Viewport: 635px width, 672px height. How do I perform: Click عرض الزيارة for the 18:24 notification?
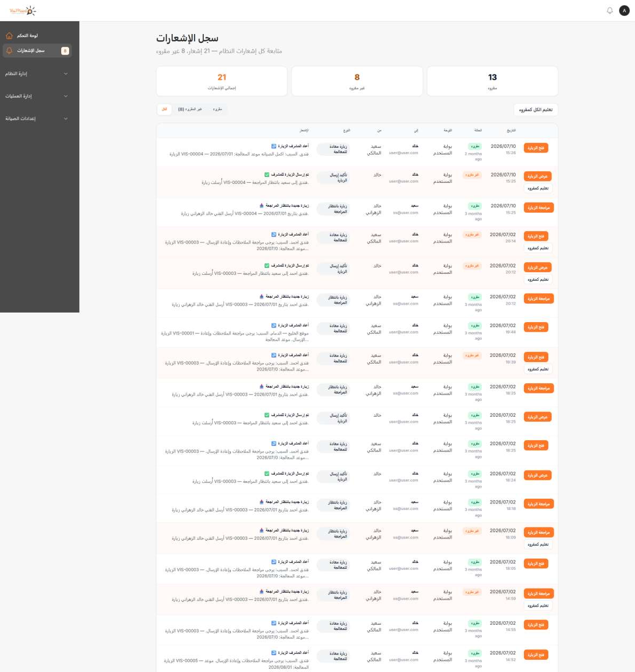coord(537,475)
